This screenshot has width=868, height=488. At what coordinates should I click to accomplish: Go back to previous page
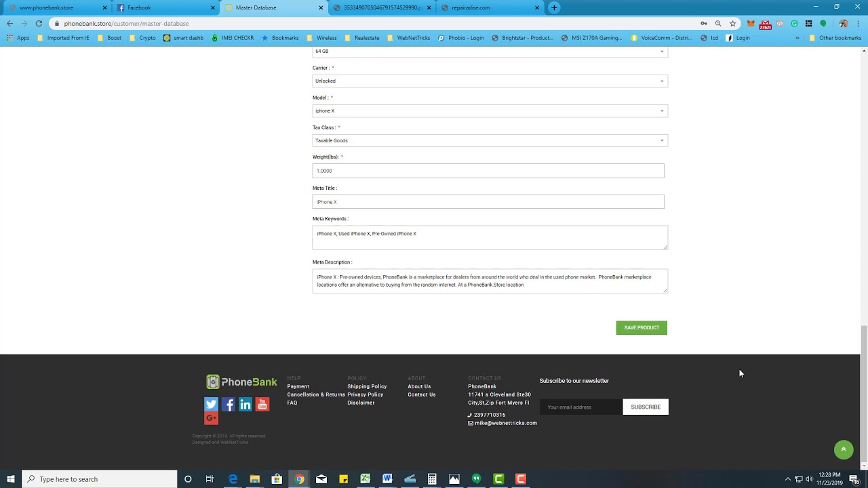click(x=9, y=23)
